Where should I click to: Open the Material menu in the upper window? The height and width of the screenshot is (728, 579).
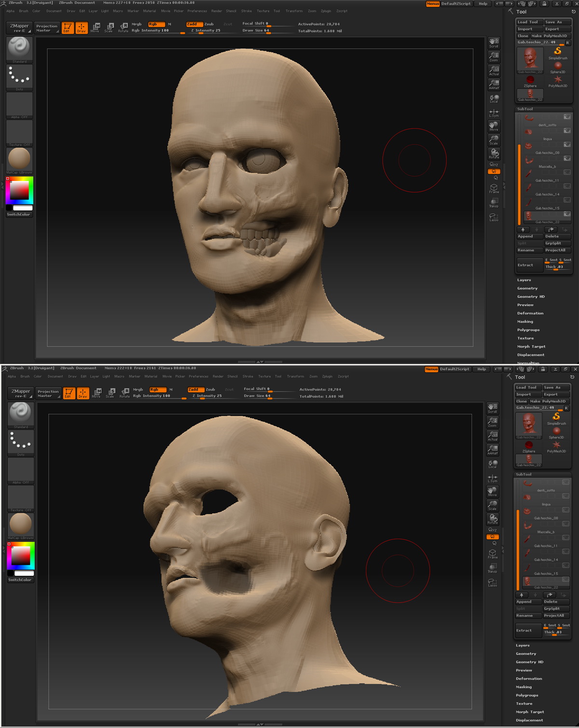pyautogui.click(x=149, y=11)
